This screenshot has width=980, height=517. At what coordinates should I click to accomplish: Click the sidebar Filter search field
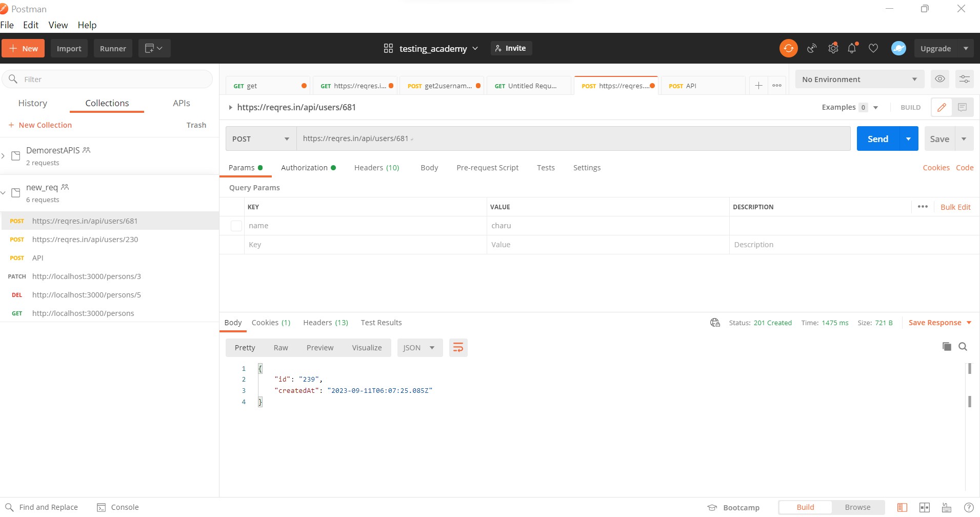pos(107,79)
